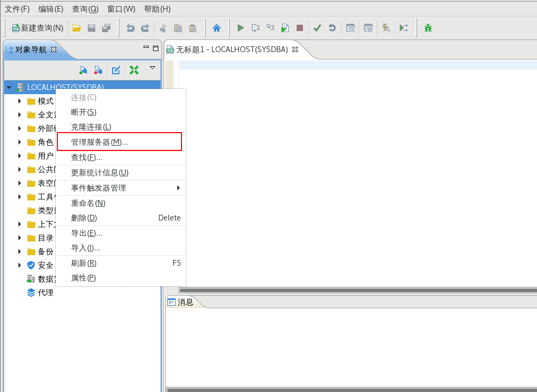Run the query with green play icon

click(240, 28)
